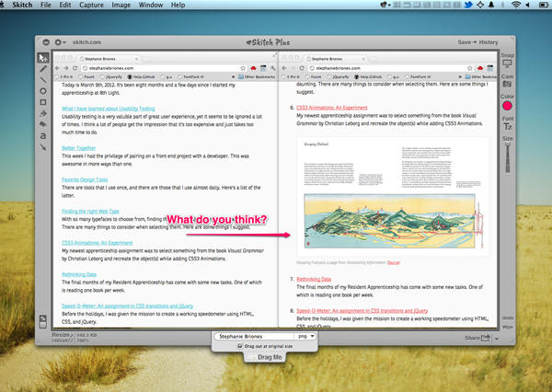552x392 pixels.
Task: Open 'Favorite Design Tools' link
Action: click(85, 179)
